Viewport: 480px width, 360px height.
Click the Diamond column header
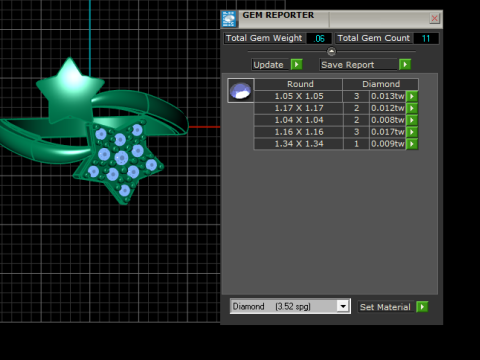click(x=381, y=84)
